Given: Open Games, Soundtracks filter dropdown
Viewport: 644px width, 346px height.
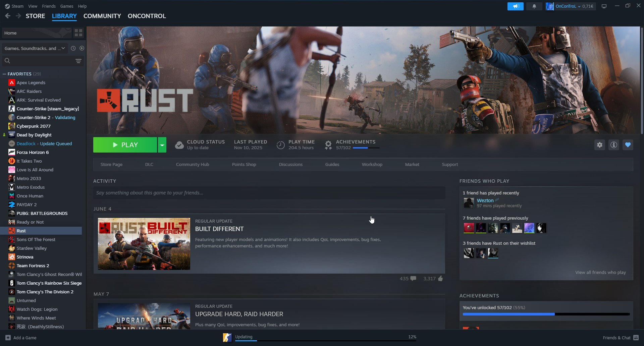Looking at the screenshot, I should tap(35, 48).
